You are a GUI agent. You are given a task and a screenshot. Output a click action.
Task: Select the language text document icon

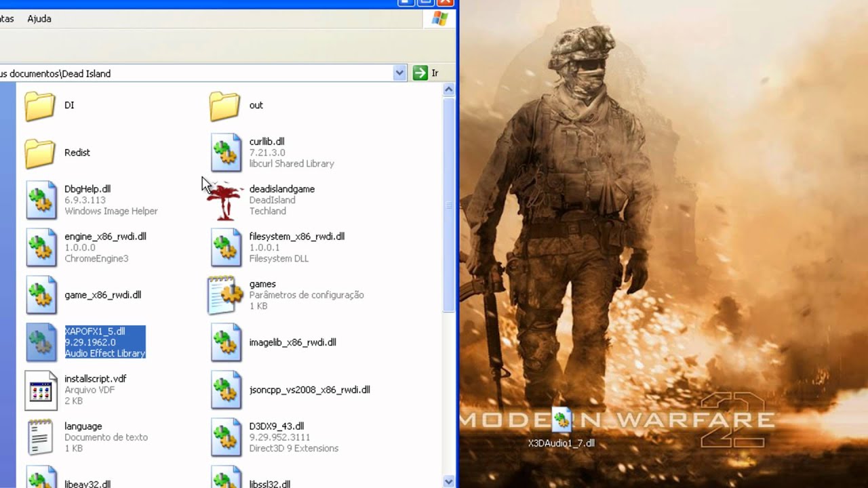40,437
